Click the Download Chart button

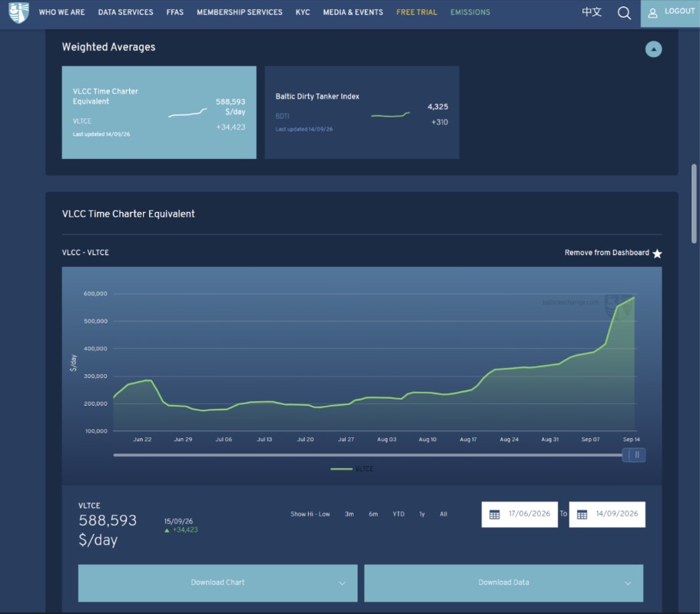[x=217, y=582]
